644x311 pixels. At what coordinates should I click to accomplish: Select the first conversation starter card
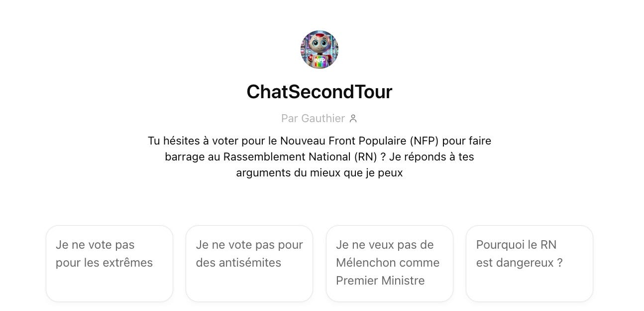click(x=109, y=263)
